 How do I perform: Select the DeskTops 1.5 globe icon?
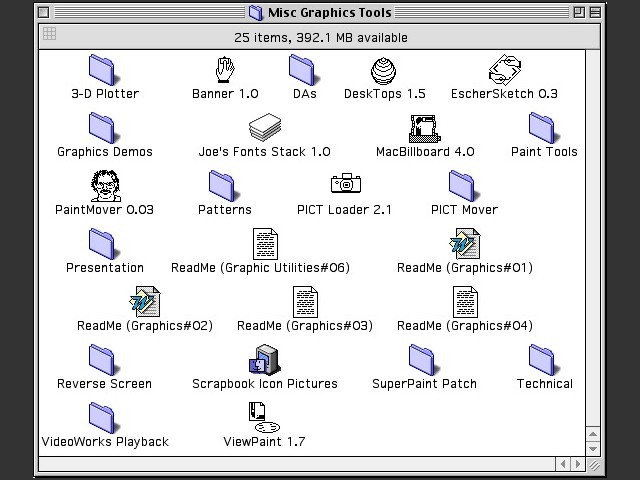(x=384, y=71)
